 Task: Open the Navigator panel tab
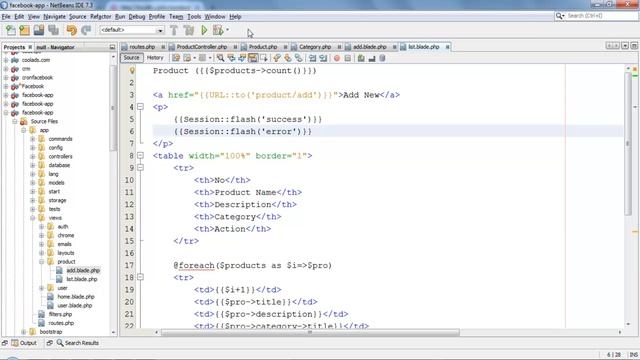click(x=55, y=47)
